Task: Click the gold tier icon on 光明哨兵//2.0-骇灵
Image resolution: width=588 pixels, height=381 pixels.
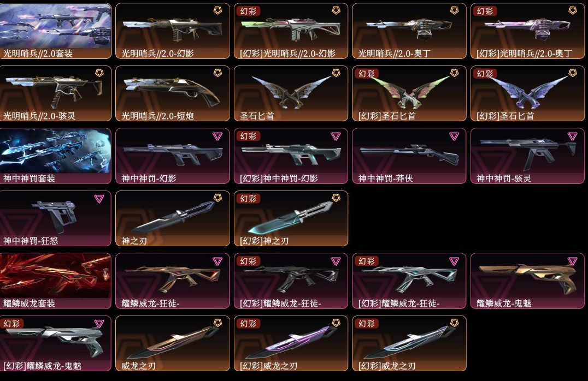Action: click(x=99, y=73)
